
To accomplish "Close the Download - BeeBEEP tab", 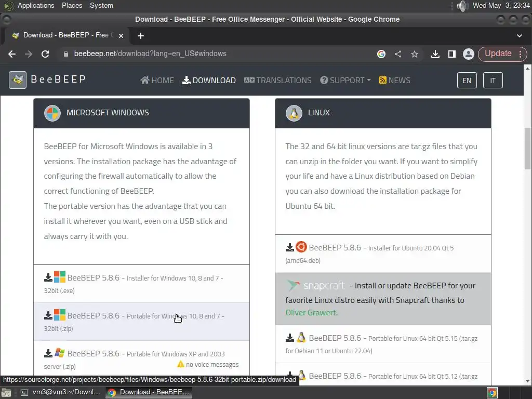I will [x=121, y=36].
